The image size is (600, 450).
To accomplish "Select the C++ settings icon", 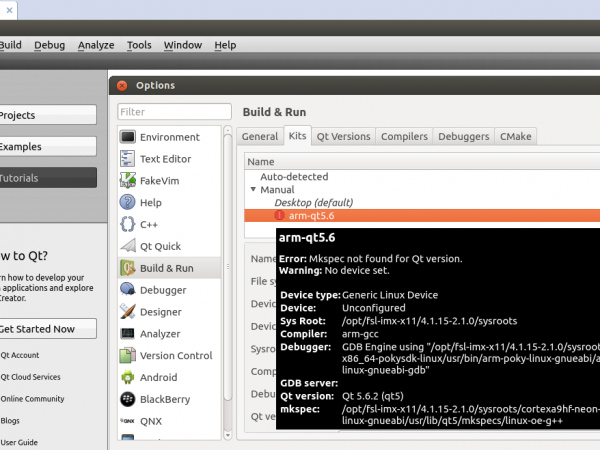I will click(128, 224).
